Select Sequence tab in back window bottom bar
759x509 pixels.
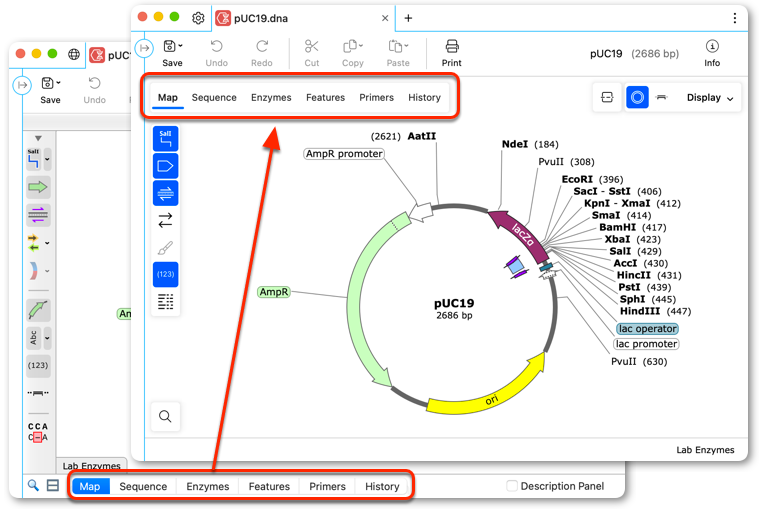143,486
